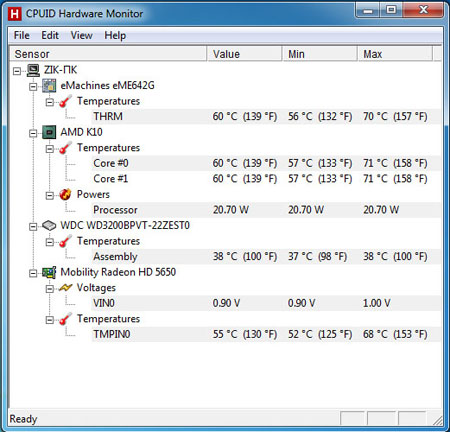
Task: Click the Max column header
Action: point(395,54)
